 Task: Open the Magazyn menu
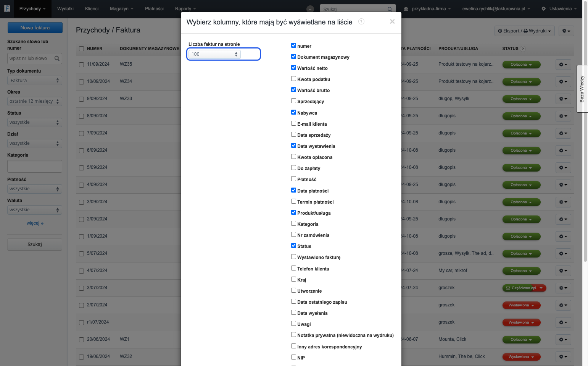click(122, 9)
